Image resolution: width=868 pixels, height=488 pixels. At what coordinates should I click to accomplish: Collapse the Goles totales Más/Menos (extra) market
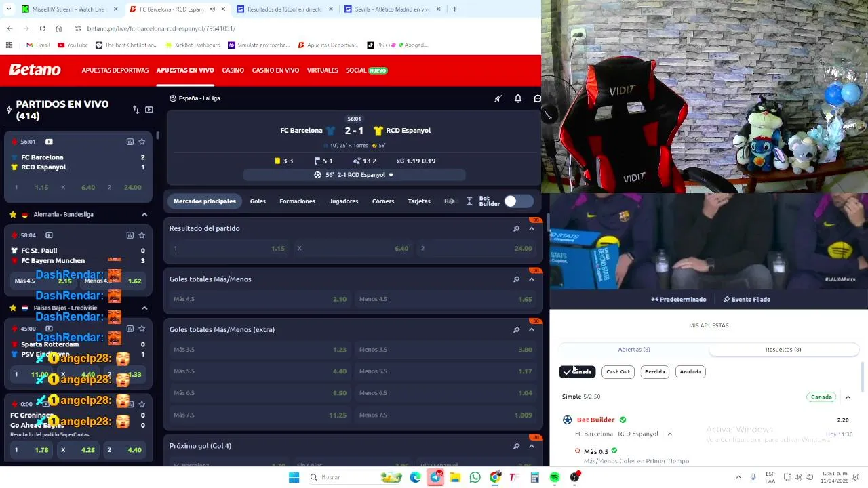(x=532, y=330)
